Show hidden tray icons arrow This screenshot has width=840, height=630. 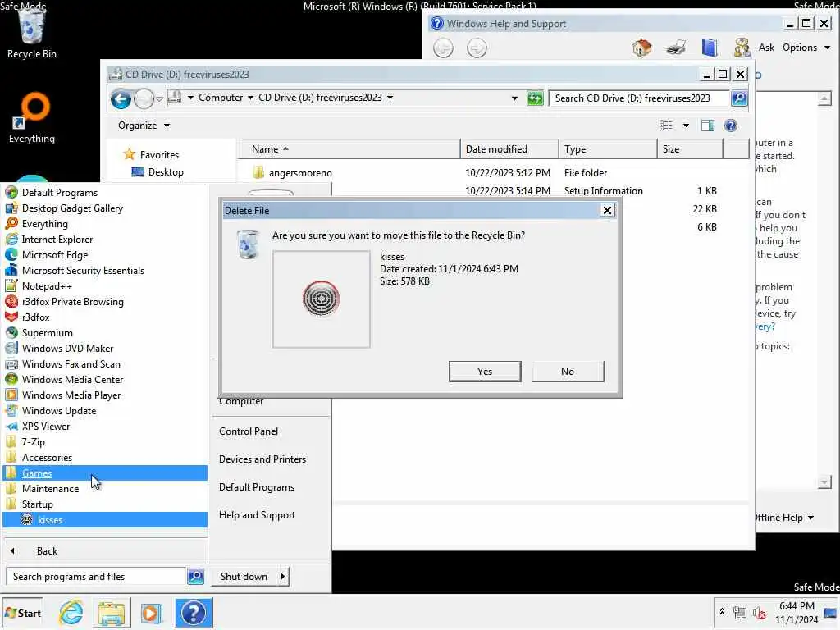(722, 612)
